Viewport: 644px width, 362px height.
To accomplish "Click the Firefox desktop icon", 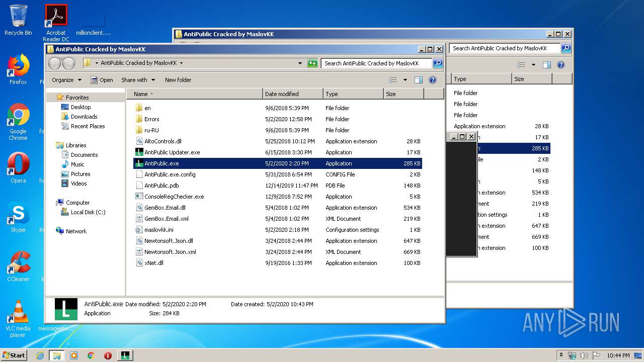I will pos(18,69).
